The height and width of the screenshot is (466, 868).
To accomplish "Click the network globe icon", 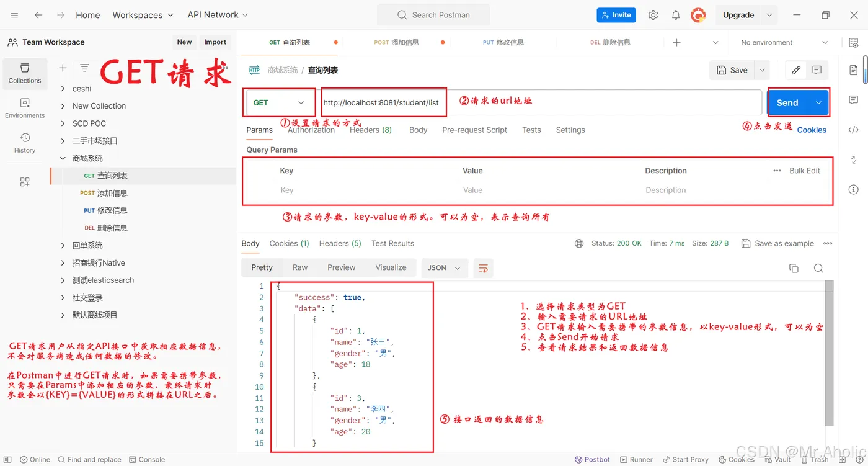I will tap(579, 243).
